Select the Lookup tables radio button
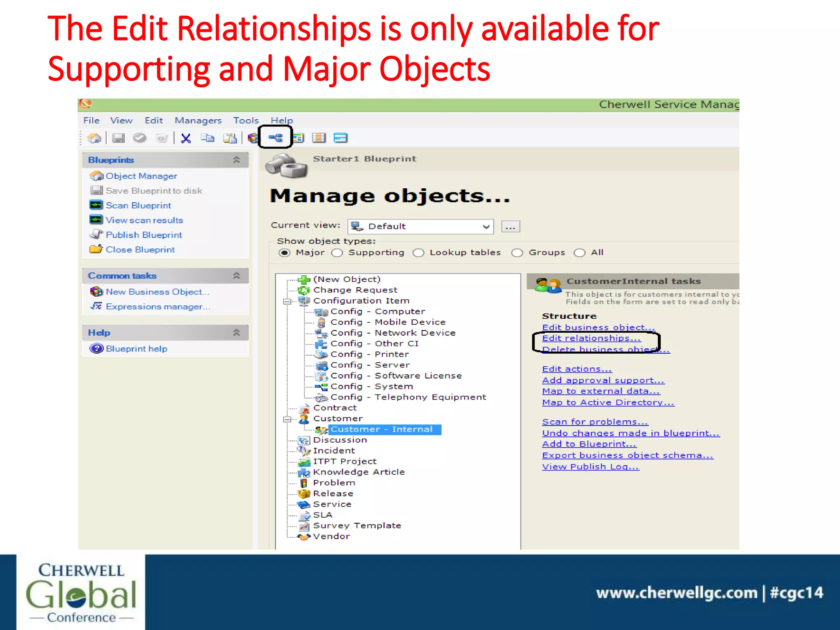 [418, 253]
